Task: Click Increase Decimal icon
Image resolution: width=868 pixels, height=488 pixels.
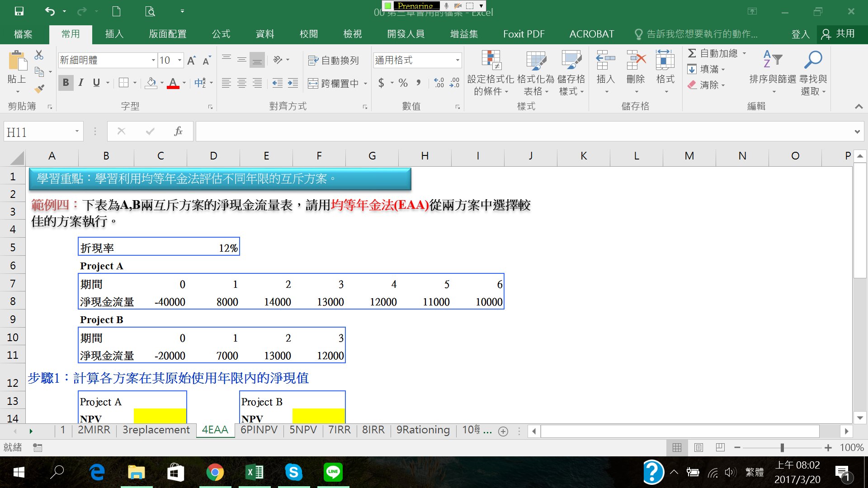Action: click(x=439, y=83)
